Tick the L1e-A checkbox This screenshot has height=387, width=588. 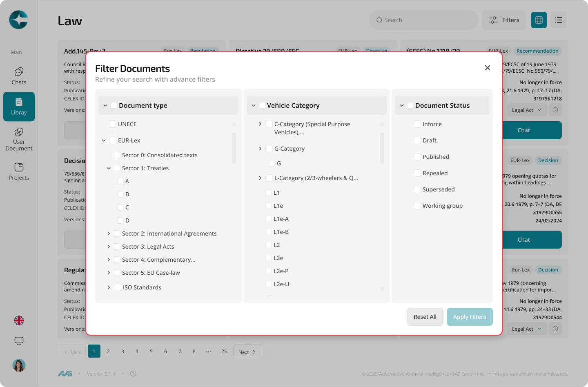tap(269, 219)
